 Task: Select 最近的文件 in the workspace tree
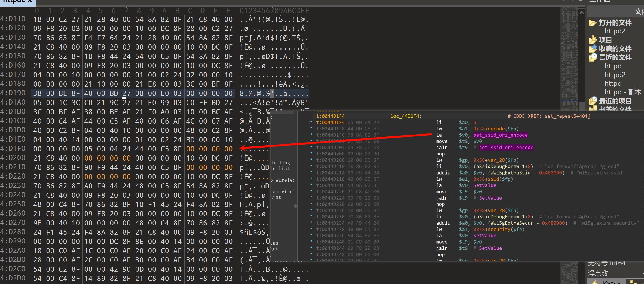[615, 57]
